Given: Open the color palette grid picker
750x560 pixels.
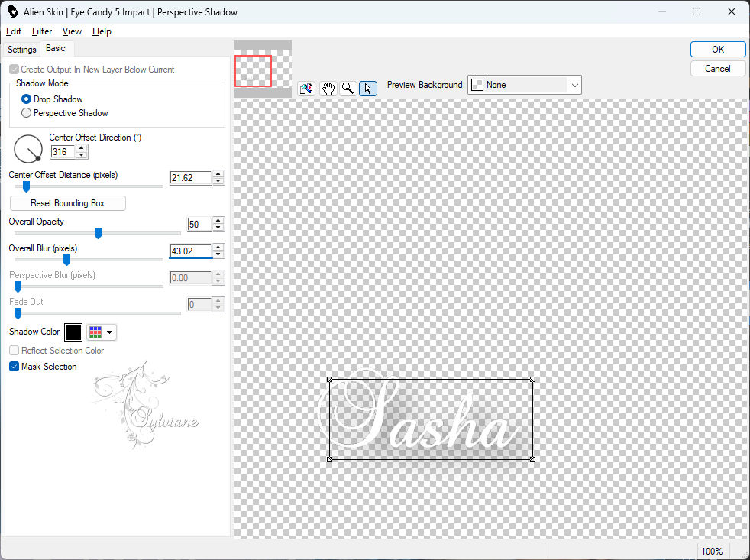Looking at the screenshot, I should [x=102, y=332].
